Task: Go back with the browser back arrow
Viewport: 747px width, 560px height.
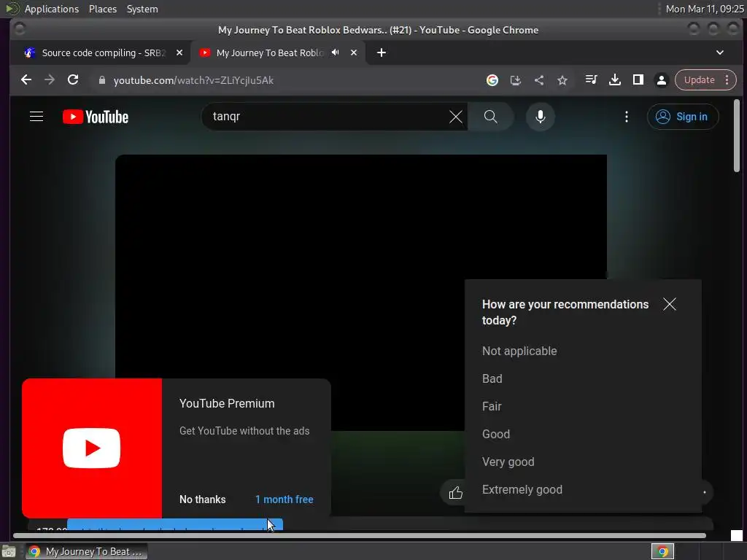Action: click(26, 80)
